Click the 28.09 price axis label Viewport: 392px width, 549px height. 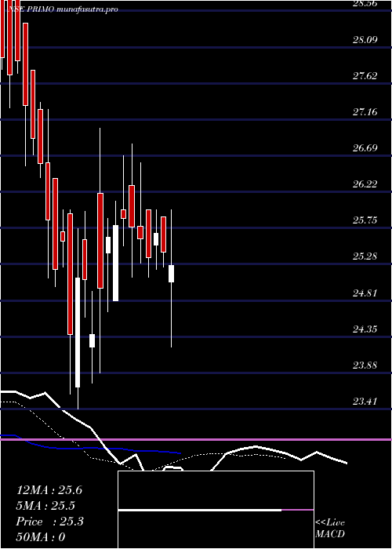pyautogui.click(x=365, y=39)
